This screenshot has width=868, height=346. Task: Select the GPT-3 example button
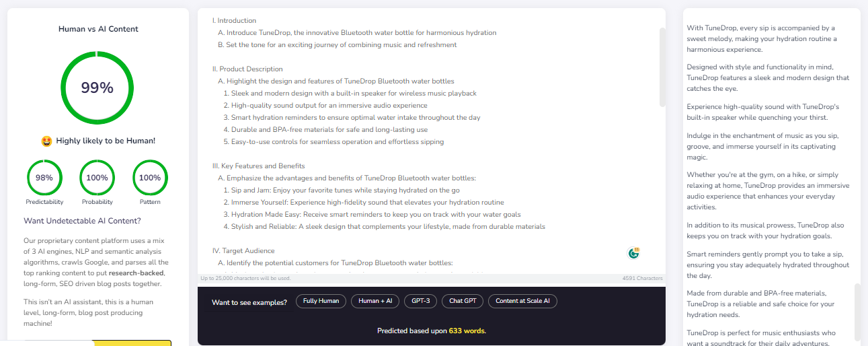(x=421, y=301)
